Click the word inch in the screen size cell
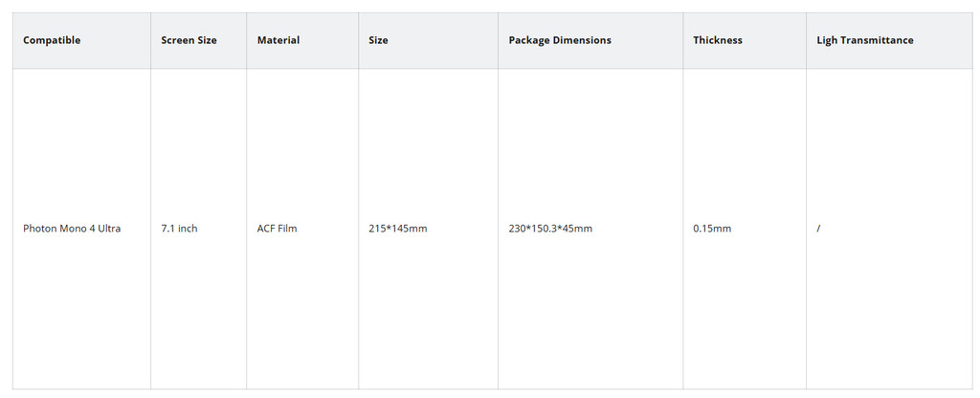 pyautogui.click(x=187, y=229)
